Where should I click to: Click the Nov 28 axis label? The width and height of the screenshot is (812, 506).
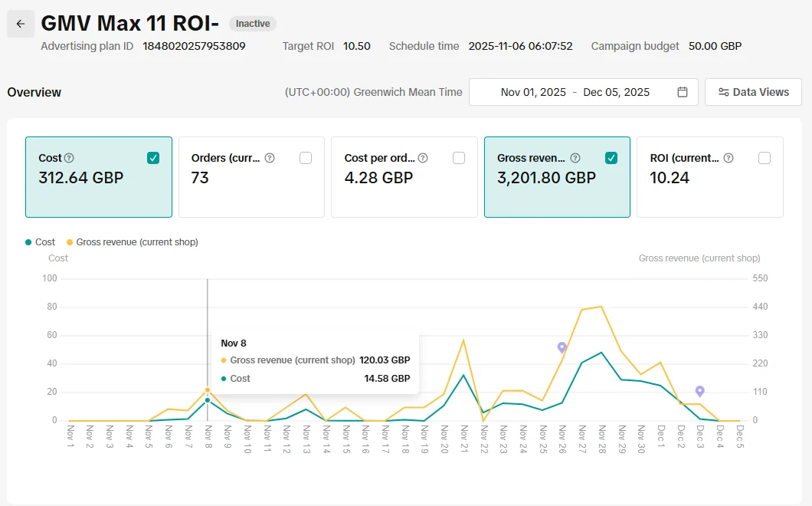[601, 439]
